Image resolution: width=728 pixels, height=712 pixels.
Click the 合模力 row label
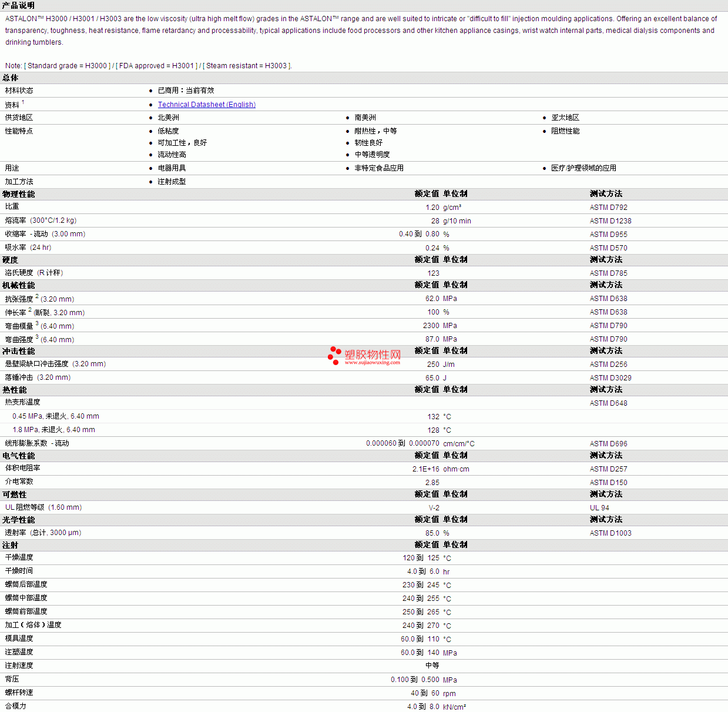pos(16,706)
